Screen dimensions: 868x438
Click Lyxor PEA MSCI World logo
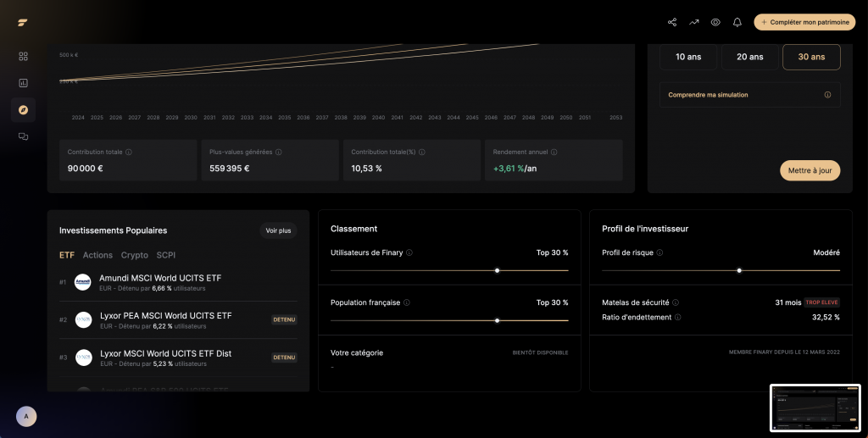(x=84, y=319)
